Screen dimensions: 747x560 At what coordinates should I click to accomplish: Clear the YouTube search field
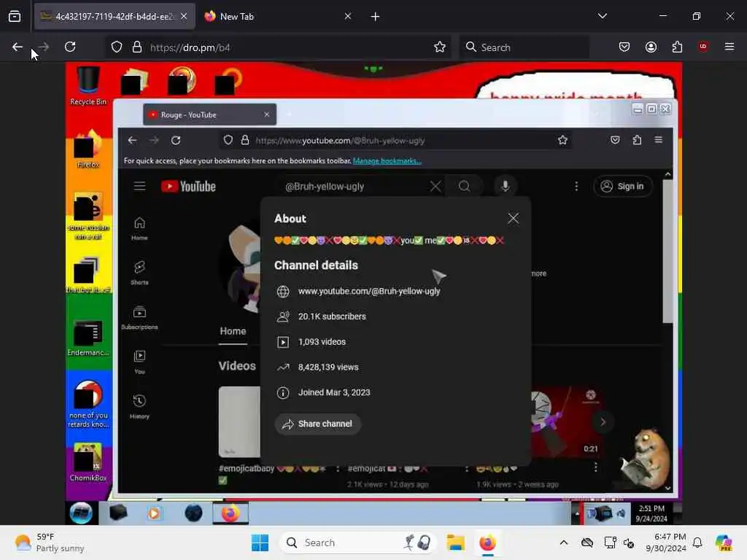(435, 186)
